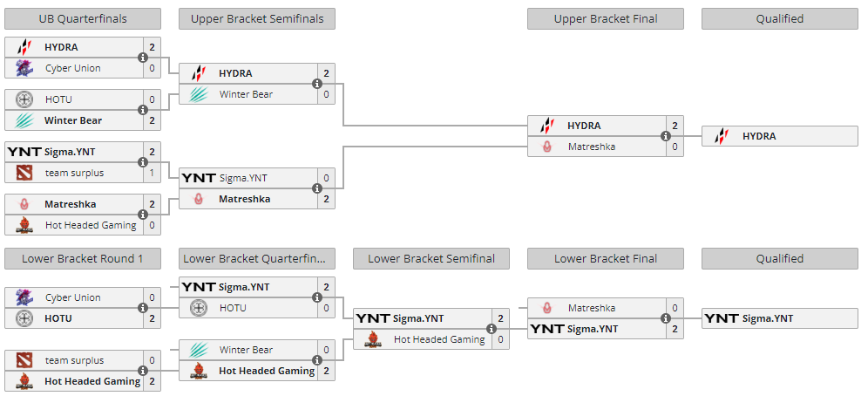
Task: Click Winter Bear logo in UB Quarterfinals
Action: tap(24, 120)
